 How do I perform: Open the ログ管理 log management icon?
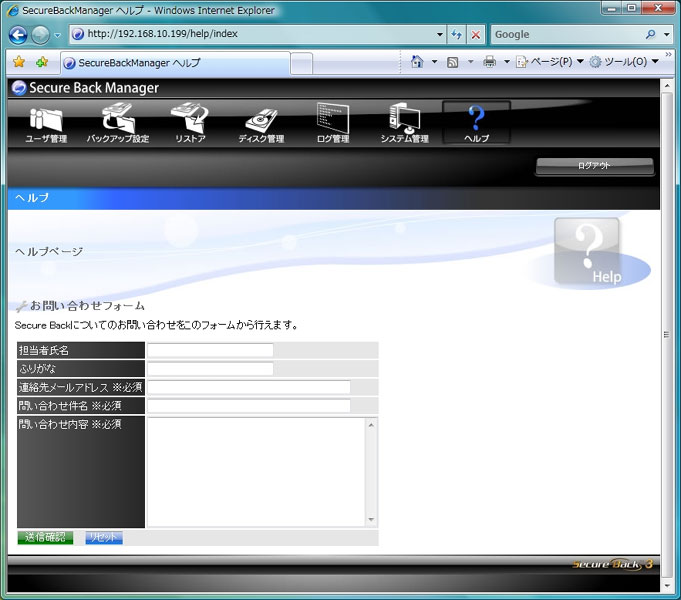(x=333, y=123)
